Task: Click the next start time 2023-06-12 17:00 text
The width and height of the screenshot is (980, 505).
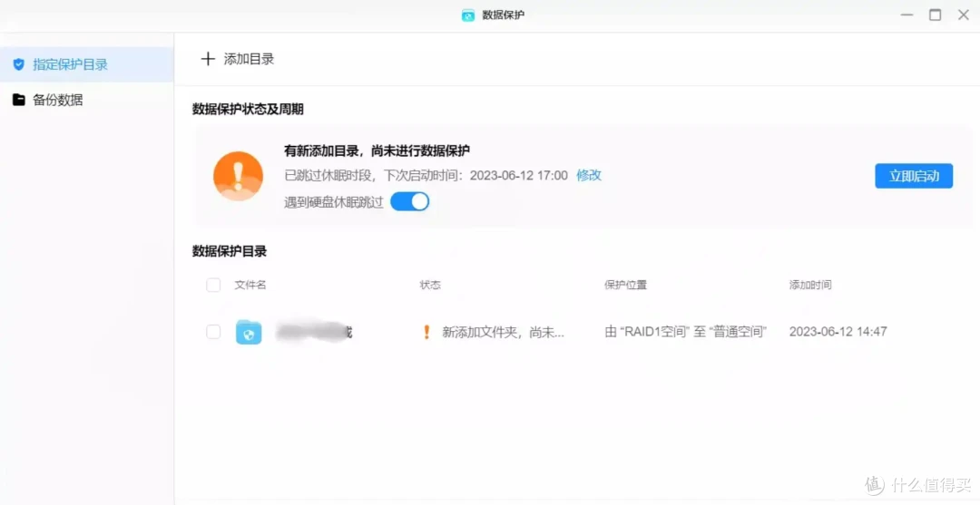Action: (519, 175)
